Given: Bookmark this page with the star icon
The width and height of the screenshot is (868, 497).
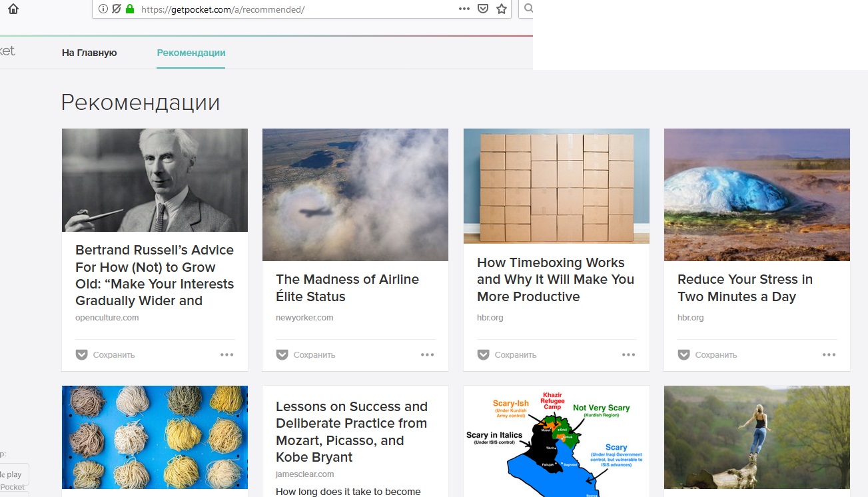Looking at the screenshot, I should pos(502,9).
